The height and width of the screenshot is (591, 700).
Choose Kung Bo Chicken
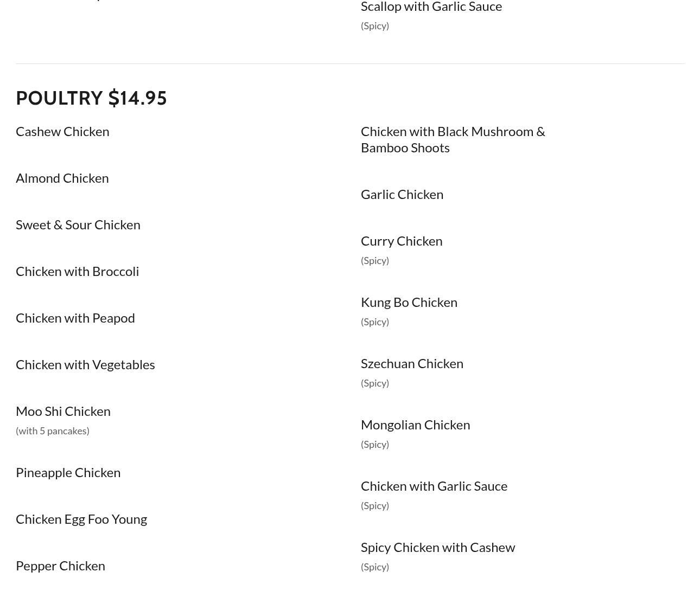coord(409,303)
